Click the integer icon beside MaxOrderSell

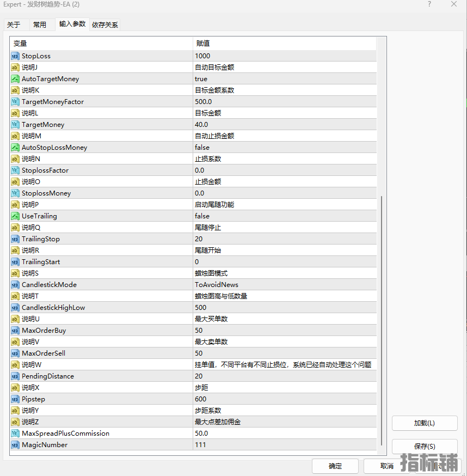pyautogui.click(x=15, y=353)
